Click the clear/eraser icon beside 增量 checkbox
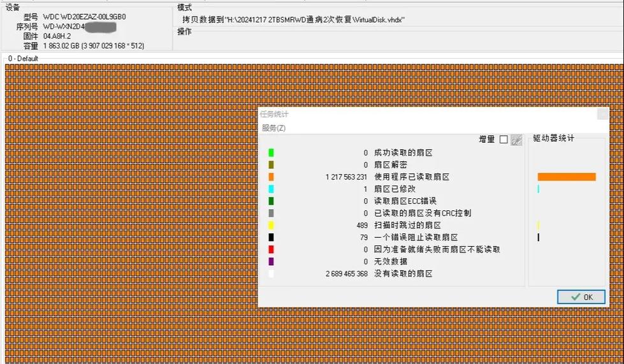This screenshot has width=624, height=364. pyautogui.click(x=516, y=140)
